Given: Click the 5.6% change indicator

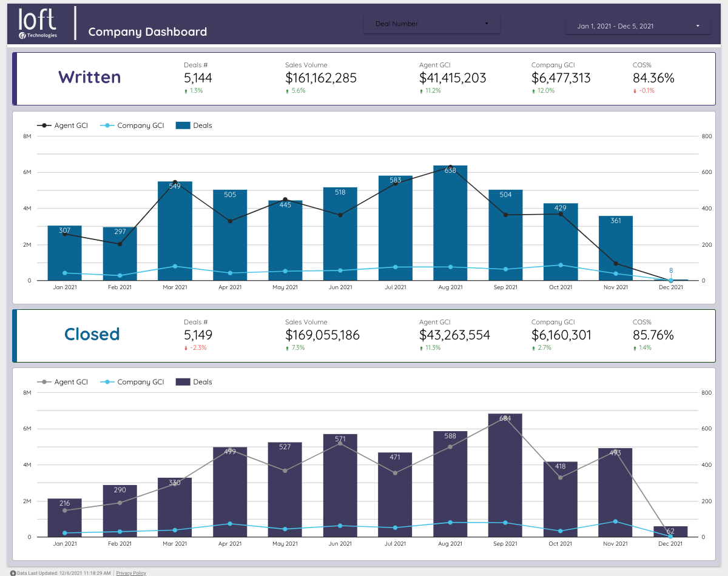Looking at the screenshot, I should (x=295, y=91).
